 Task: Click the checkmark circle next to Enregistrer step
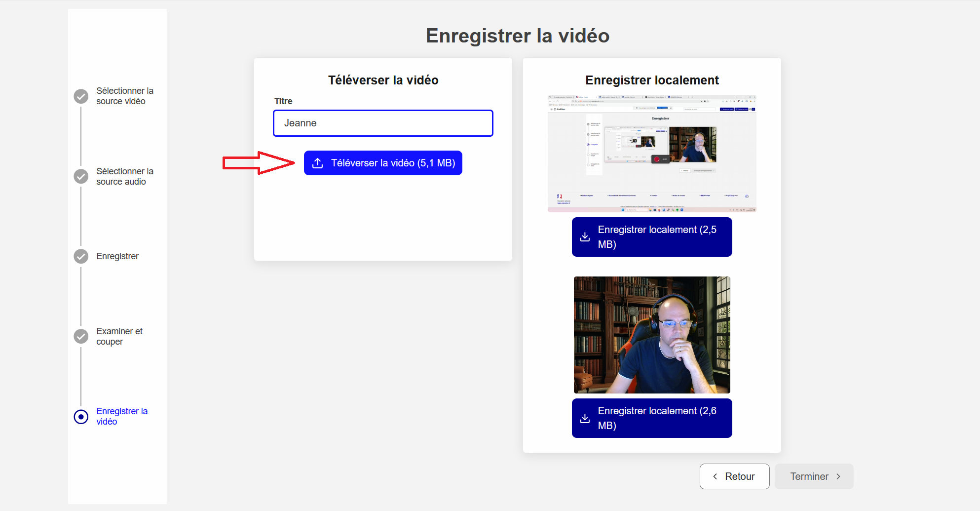pos(81,256)
